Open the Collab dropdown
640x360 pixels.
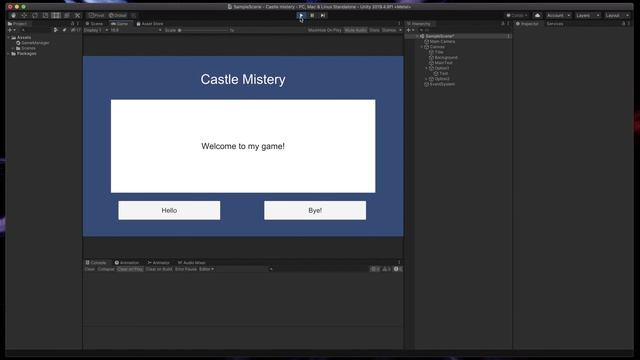(x=517, y=16)
